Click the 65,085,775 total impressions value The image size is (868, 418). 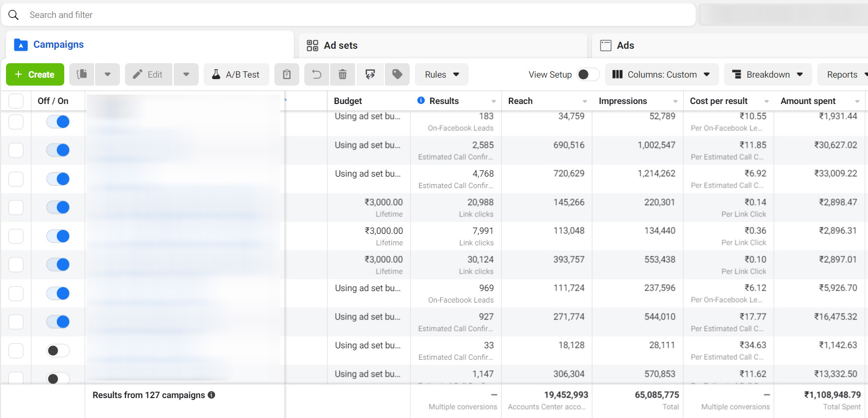657,395
